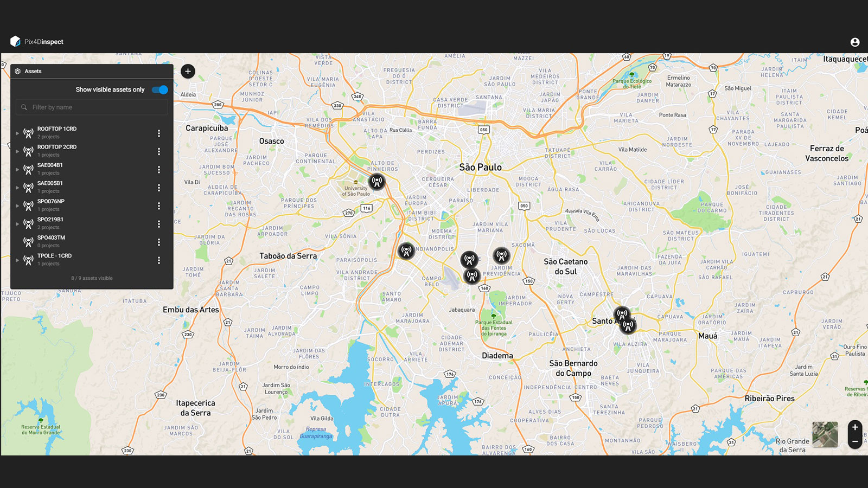The image size is (868, 488).
Task: Open three-dot menu for SAE004B1
Action: 159,169
